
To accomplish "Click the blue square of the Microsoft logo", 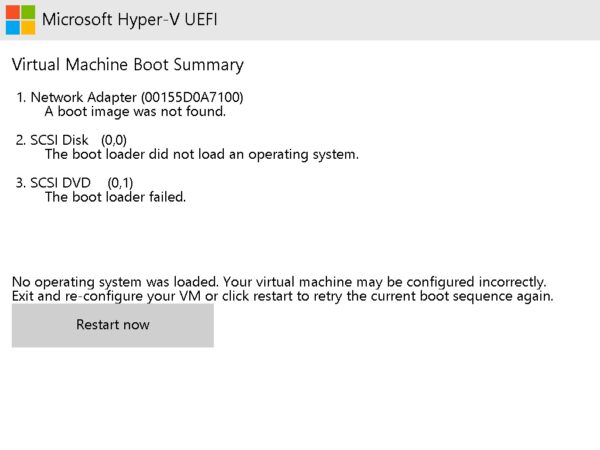I will click(x=13, y=28).
